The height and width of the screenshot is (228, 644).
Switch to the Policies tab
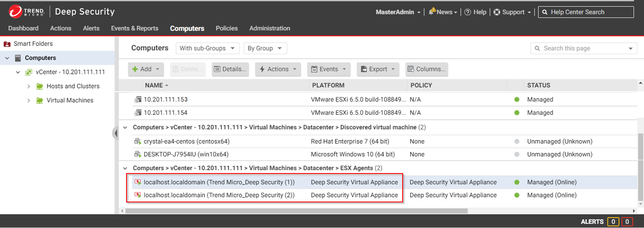(x=227, y=28)
